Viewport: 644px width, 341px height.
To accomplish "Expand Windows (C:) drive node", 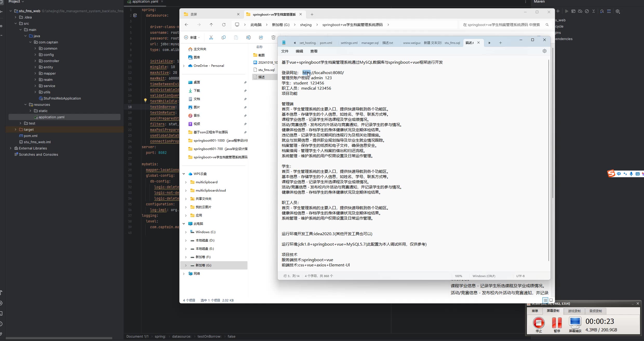I will click(186, 232).
